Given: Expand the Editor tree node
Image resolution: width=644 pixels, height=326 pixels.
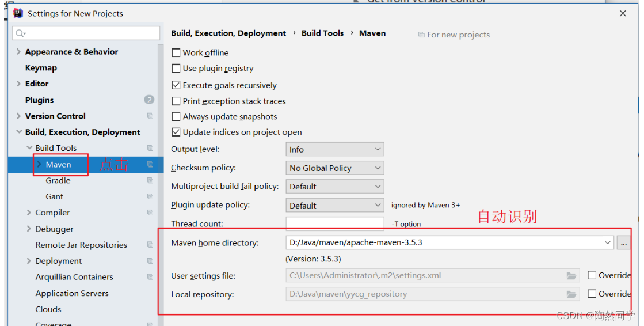Looking at the screenshot, I should 18,84.
